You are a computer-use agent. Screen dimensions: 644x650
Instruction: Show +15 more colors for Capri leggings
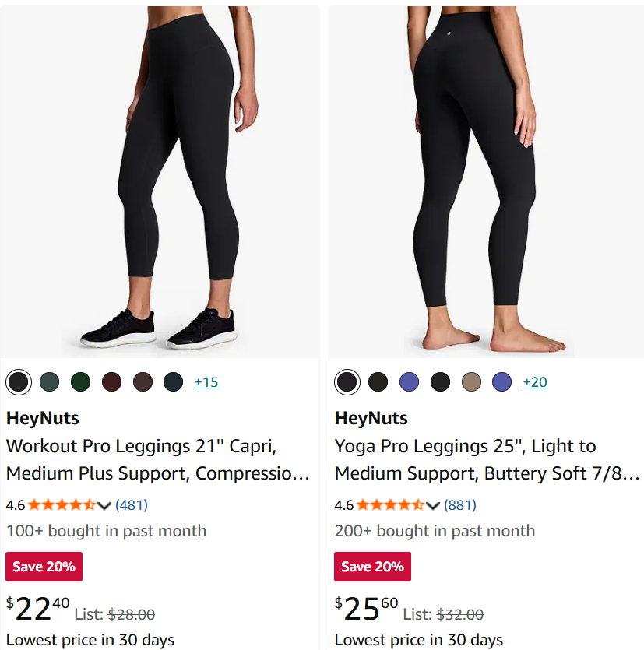pyautogui.click(x=206, y=381)
